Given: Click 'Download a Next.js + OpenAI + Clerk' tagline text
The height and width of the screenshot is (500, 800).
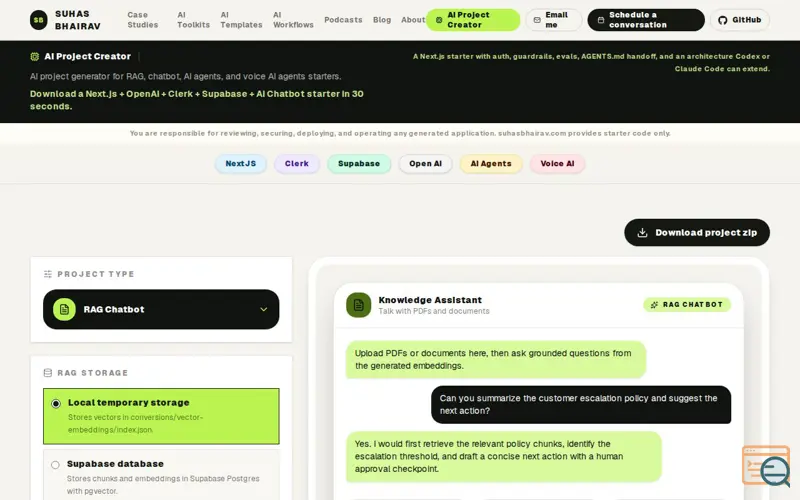Looking at the screenshot, I should 197,100.
